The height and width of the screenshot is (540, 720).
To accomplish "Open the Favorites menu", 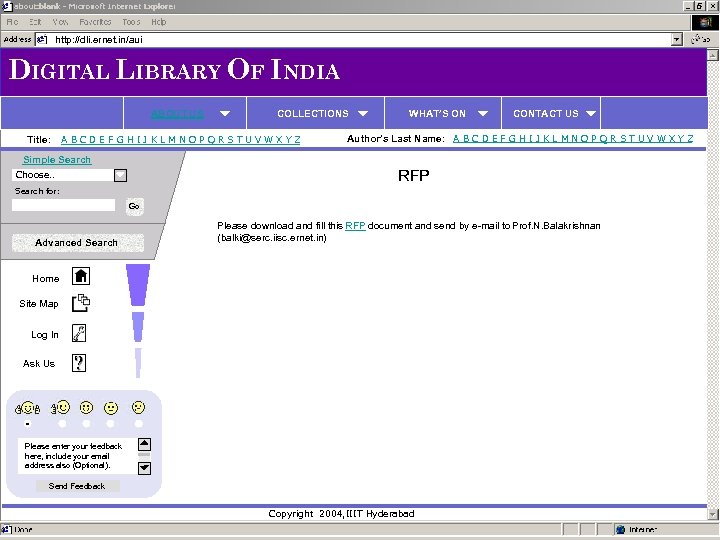I will coord(95,22).
